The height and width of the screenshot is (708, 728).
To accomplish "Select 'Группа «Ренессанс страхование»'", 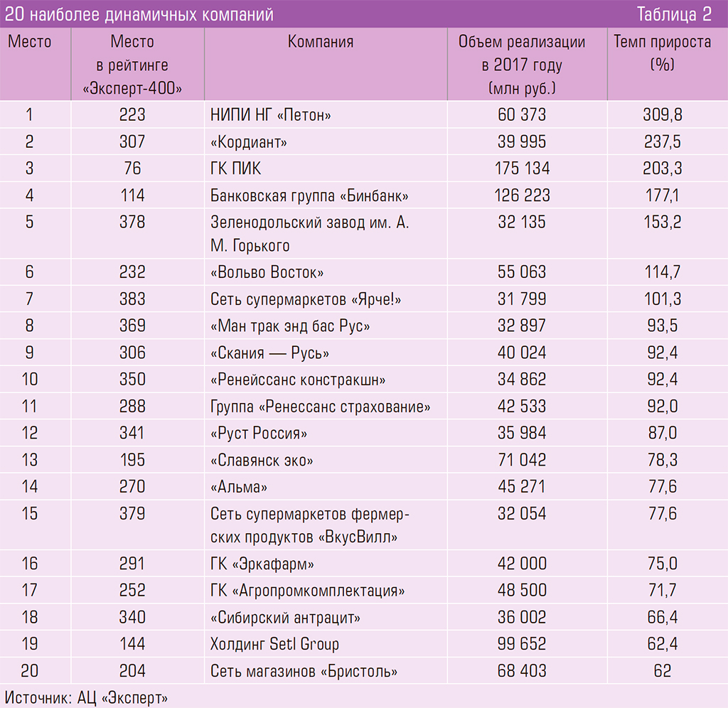I will pyautogui.click(x=321, y=407).
